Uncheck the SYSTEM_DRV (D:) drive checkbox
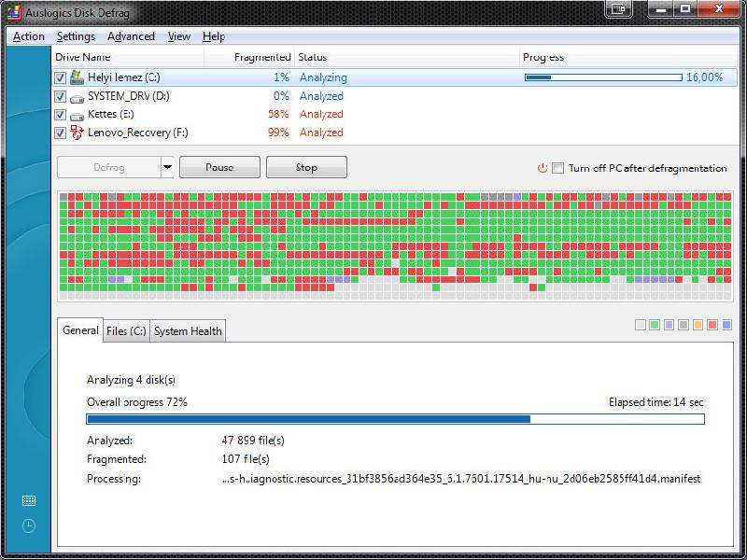The image size is (747, 560). (60, 96)
